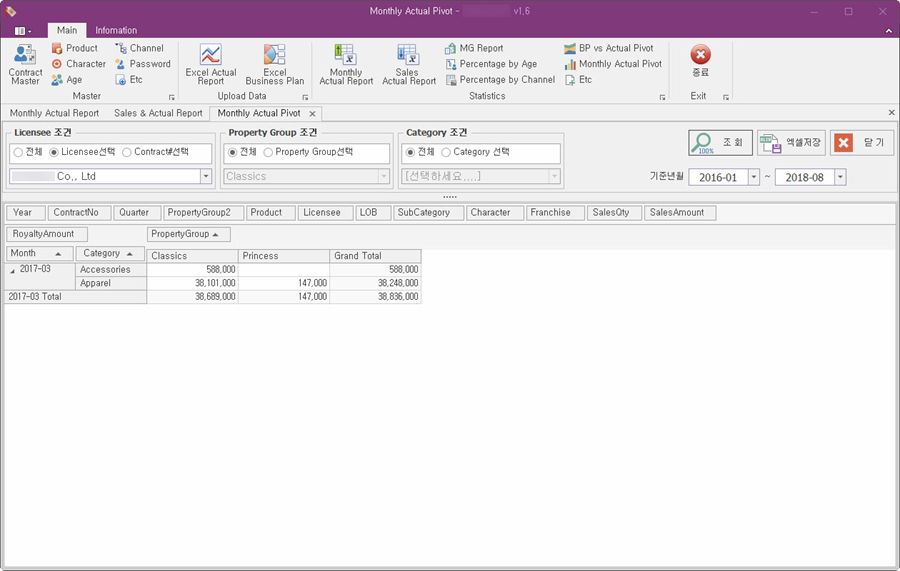Open the start month 2016-01 dropdown
900x571 pixels.
[x=754, y=177]
